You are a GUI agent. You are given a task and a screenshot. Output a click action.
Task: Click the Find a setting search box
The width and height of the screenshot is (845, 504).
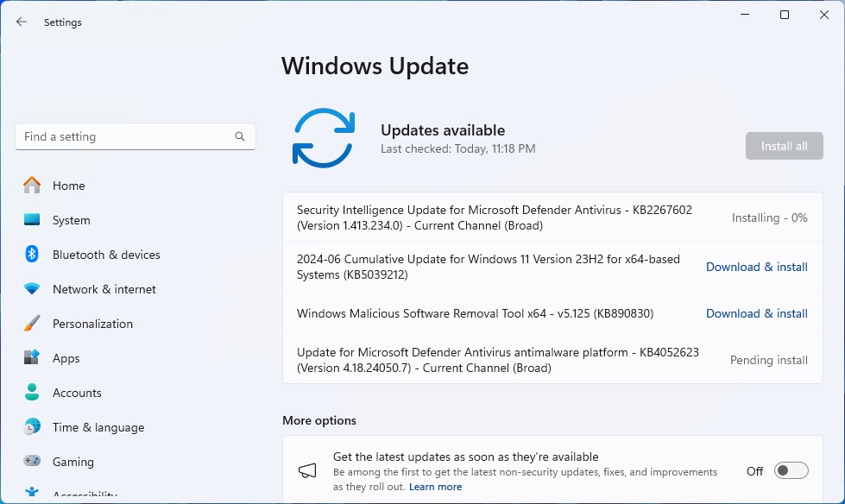pos(125,136)
